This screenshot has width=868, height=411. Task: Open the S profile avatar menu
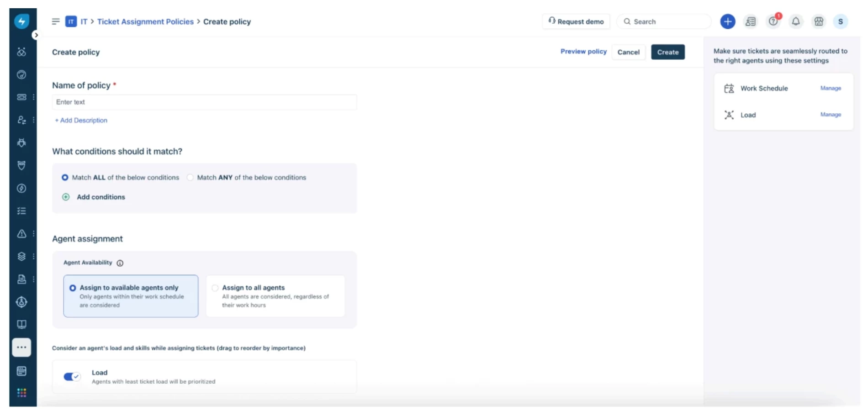(841, 21)
